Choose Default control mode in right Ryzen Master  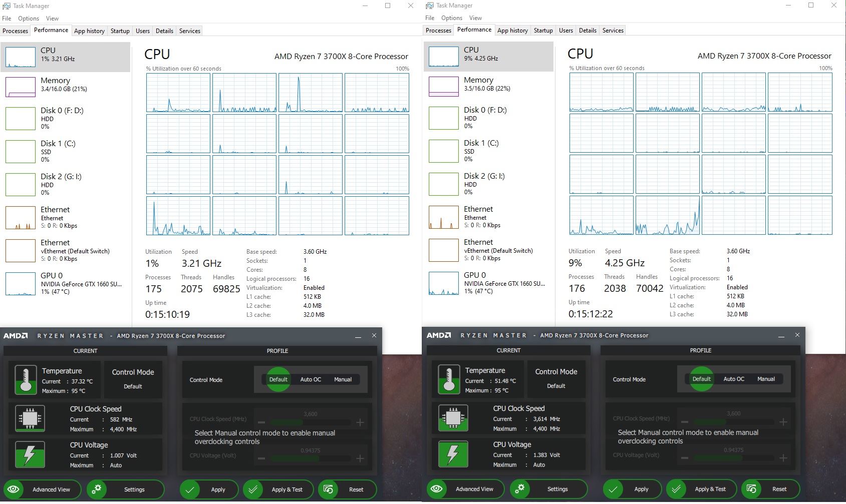tap(701, 379)
